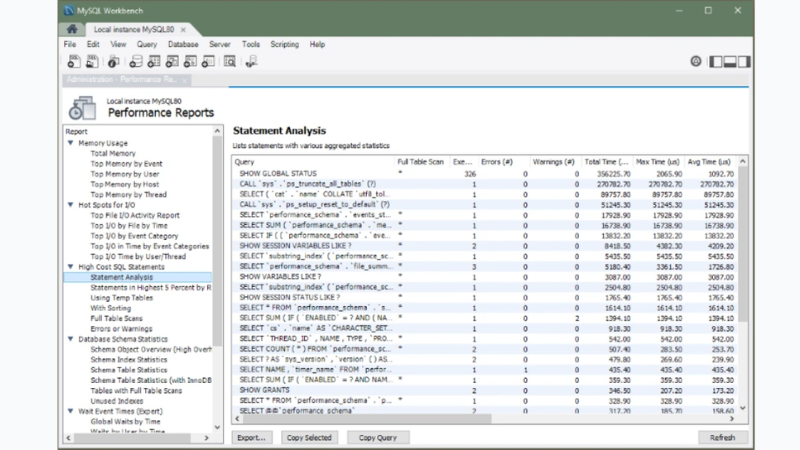
Task: Toggle the bottom output panel visibility
Action: [x=730, y=61]
